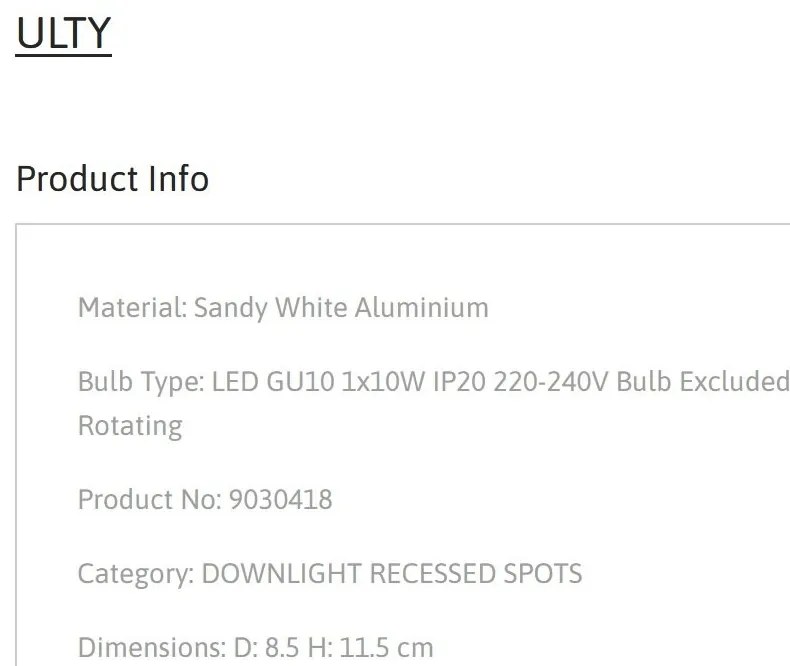Click the 'RECESSED SPOTS' category text
This screenshot has width=790, height=666.
(476, 574)
